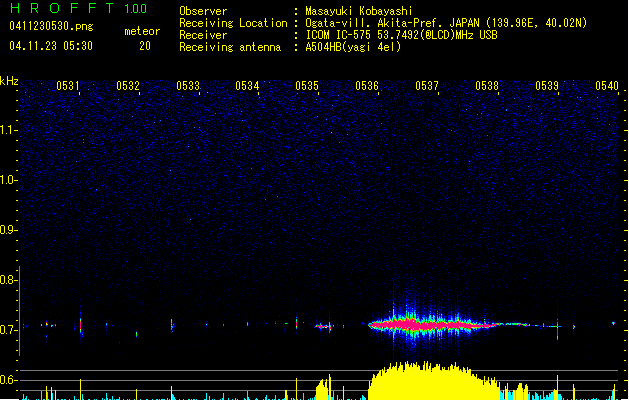Click the 0539 time marker

click(x=547, y=86)
